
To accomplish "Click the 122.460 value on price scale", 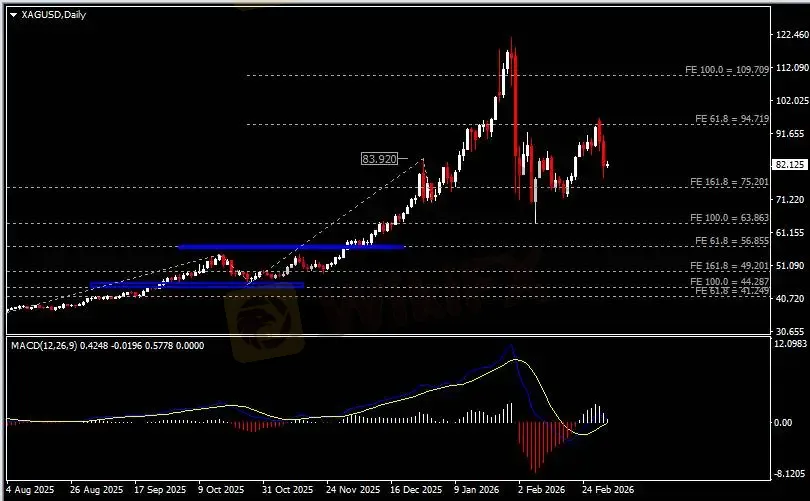I will (x=790, y=35).
